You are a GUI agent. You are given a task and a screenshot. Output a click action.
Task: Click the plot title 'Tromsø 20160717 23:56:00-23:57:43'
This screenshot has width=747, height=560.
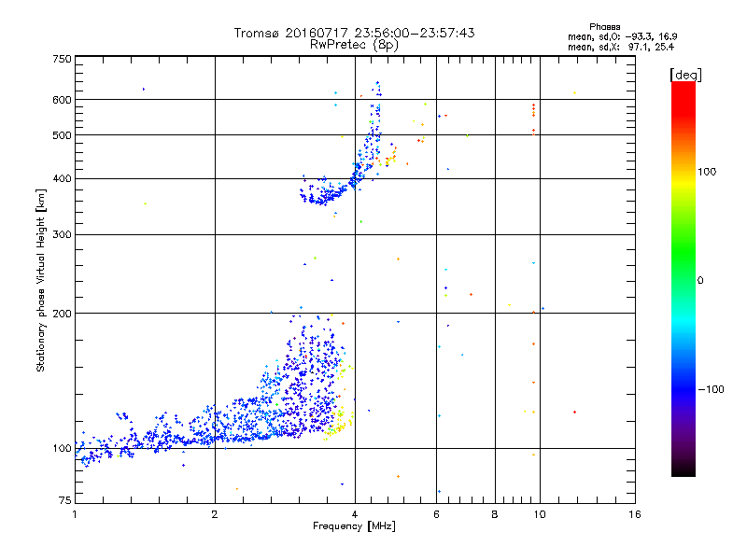(354, 33)
